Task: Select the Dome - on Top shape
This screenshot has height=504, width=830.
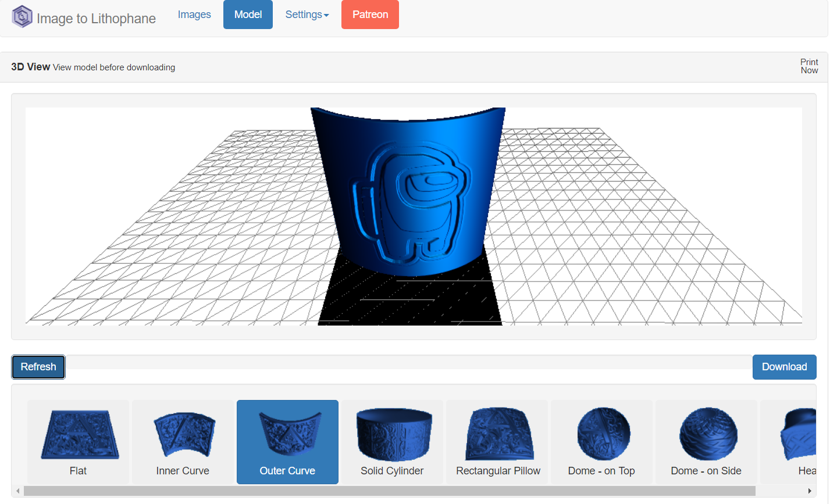Action: click(x=601, y=442)
